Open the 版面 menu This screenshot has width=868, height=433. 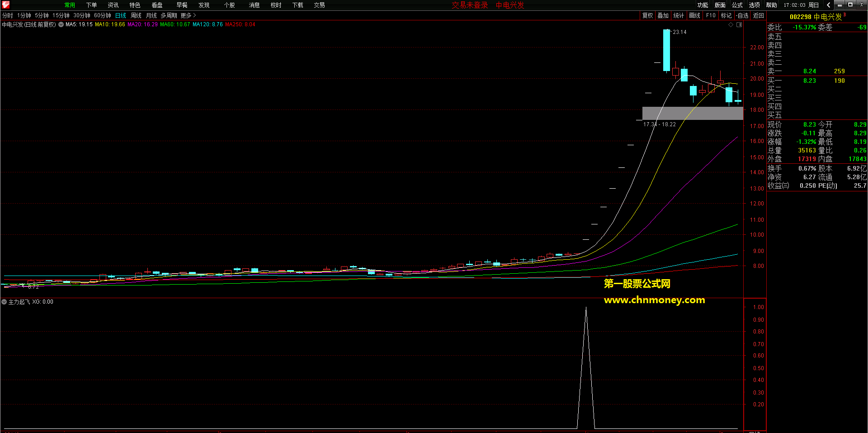[720, 5]
